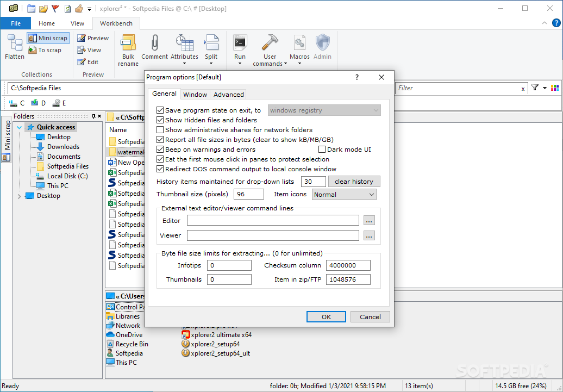Expand the Run dropdown arrow
The height and width of the screenshot is (392, 563).
click(x=240, y=64)
